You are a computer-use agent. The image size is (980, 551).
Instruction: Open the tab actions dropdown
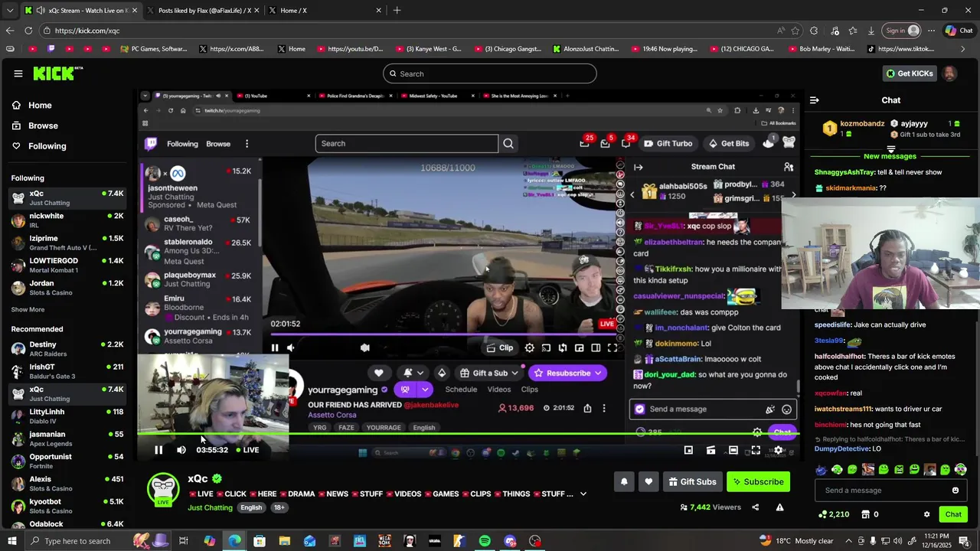click(x=10, y=11)
